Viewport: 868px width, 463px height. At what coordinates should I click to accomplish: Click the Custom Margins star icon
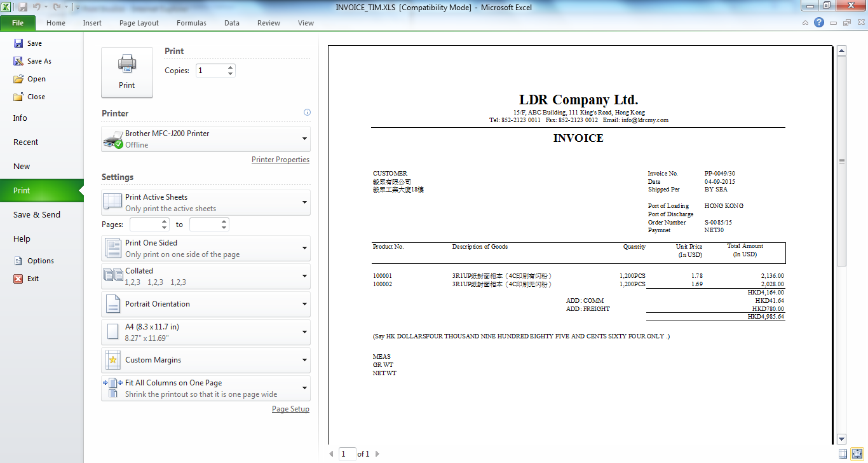click(112, 360)
